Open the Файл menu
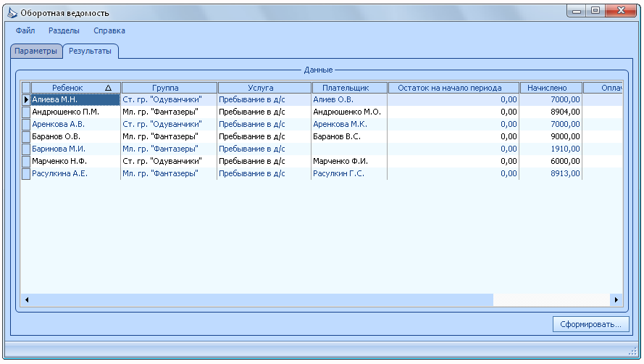Screen dimensions: 644x364 click(25, 30)
